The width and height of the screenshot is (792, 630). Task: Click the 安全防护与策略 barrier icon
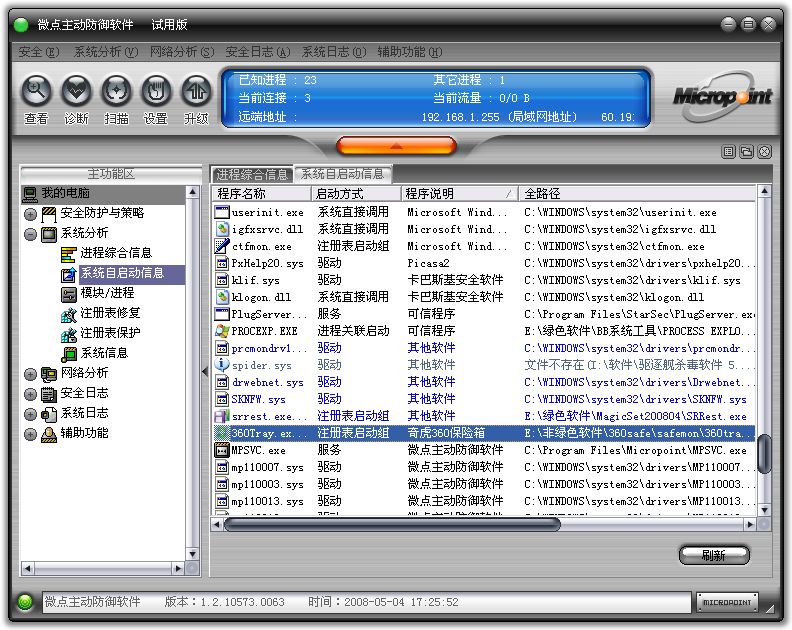point(49,214)
